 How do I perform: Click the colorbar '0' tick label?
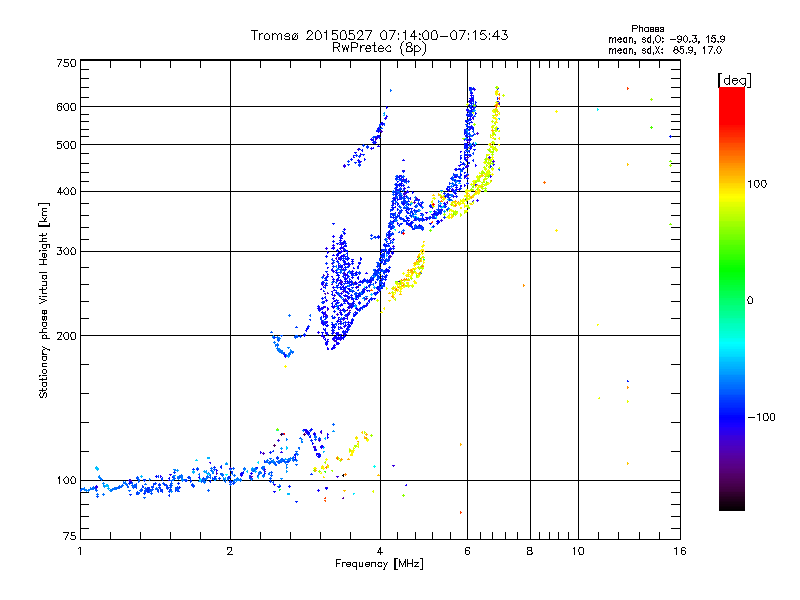(749, 300)
